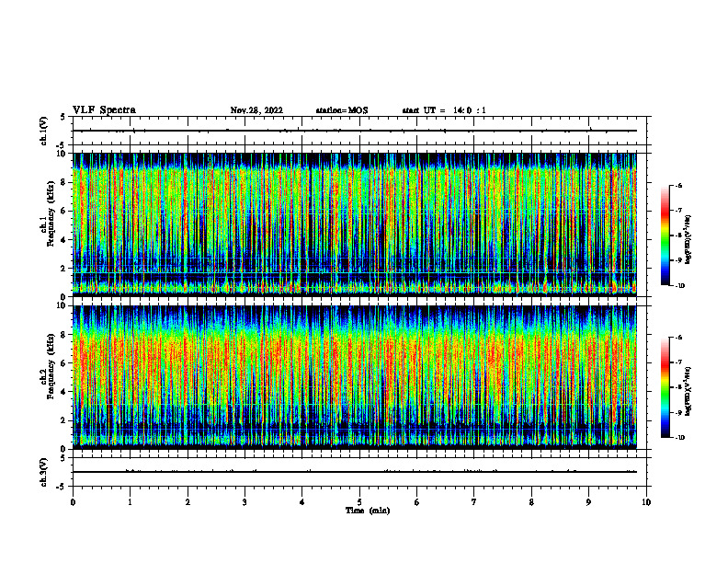Viewport: 728px width, 563px height.
Task: Click the "VLF Spectra" plot title
Action: (104, 109)
